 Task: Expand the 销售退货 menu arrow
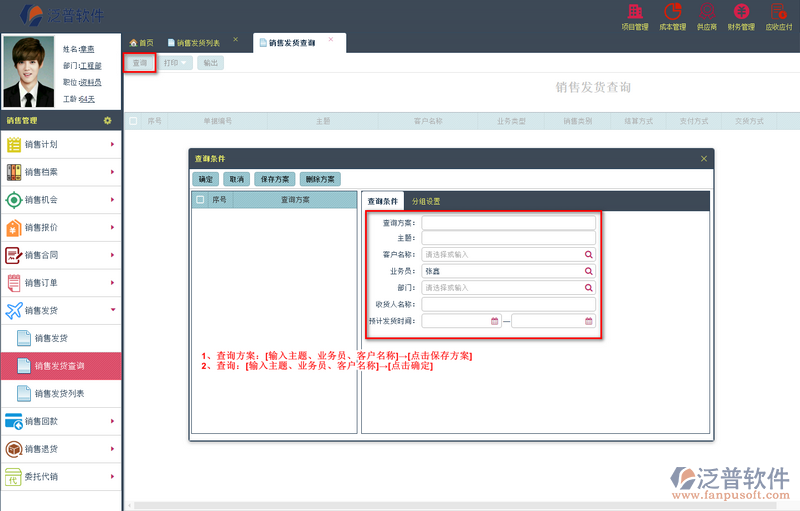pyautogui.click(x=112, y=449)
